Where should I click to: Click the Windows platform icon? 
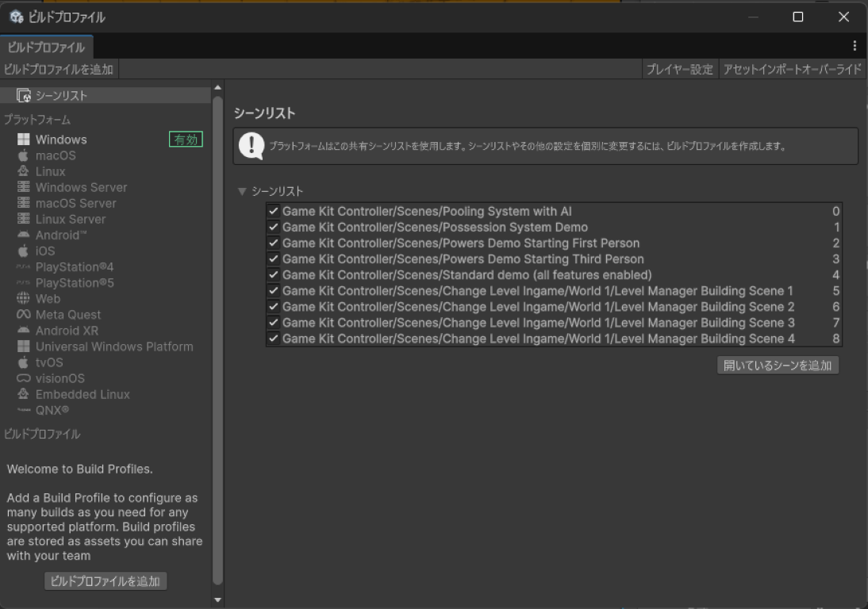point(23,140)
